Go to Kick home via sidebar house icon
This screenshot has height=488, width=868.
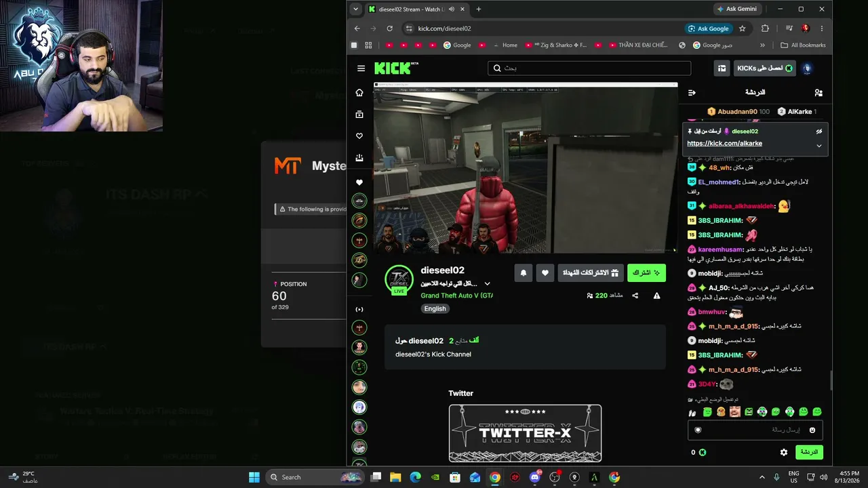click(359, 93)
